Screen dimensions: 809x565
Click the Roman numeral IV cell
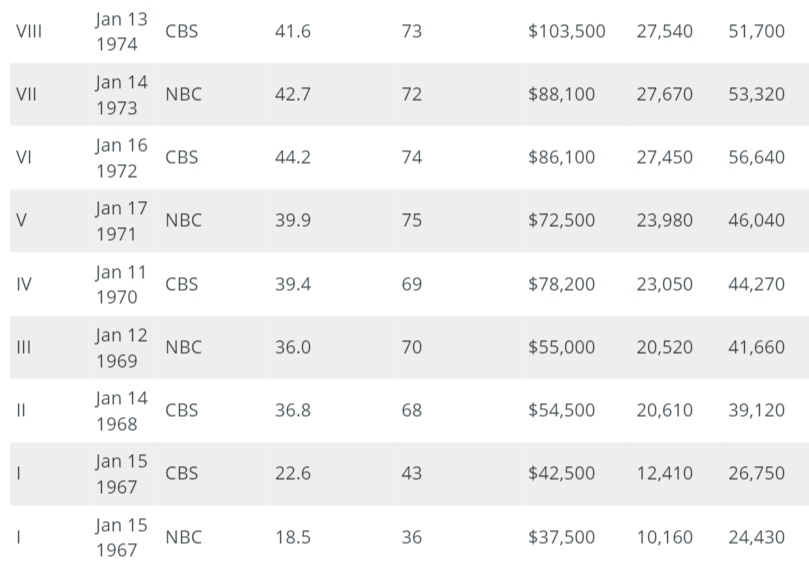(24, 284)
